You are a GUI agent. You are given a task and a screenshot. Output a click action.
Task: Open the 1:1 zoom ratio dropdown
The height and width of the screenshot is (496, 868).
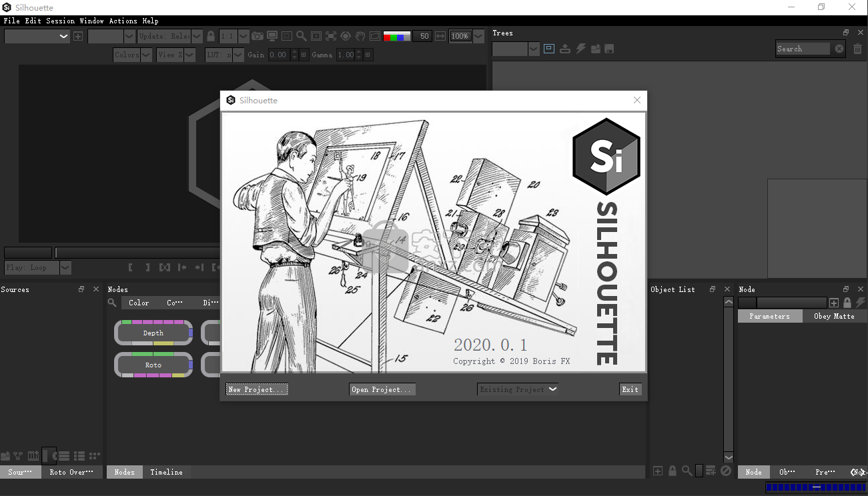click(234, 36)
